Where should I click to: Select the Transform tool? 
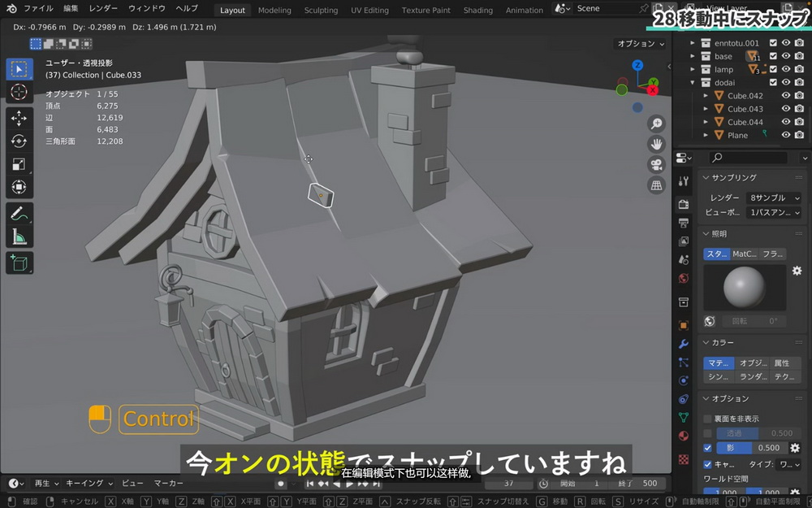point(19,187)
